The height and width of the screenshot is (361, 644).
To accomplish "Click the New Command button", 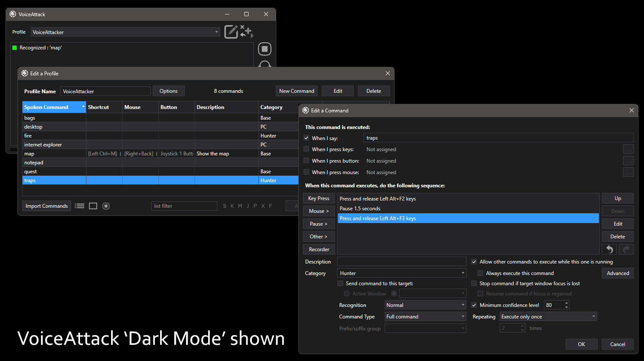I will point(297,91).
